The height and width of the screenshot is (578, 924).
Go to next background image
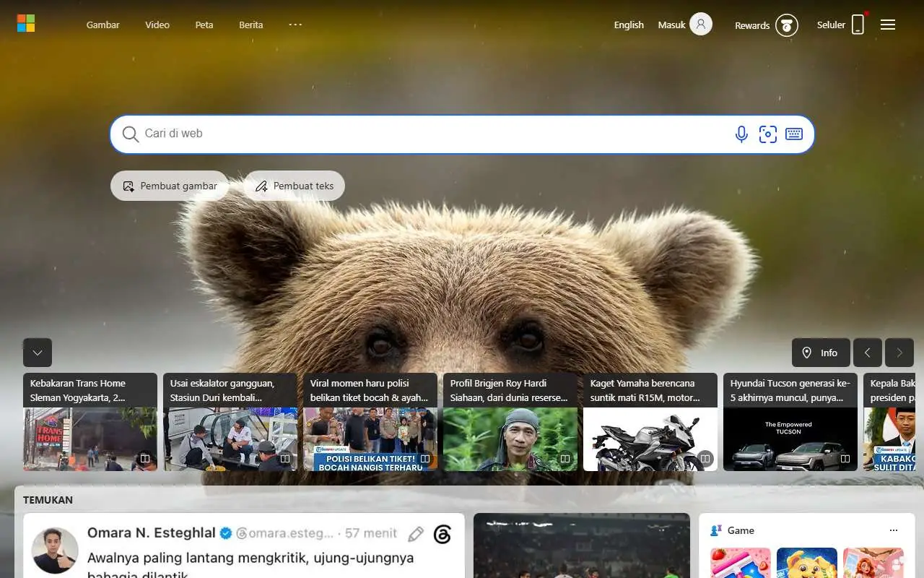[899, 353]
